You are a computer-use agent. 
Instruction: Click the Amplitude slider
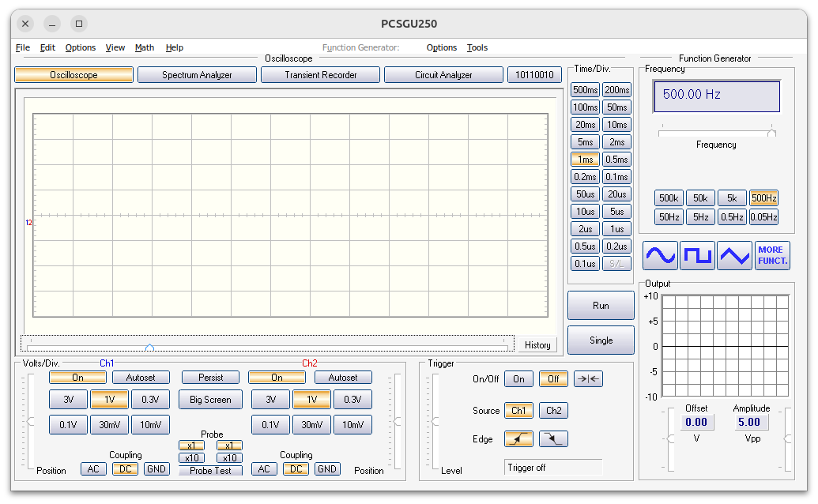[x=788, y=439]
